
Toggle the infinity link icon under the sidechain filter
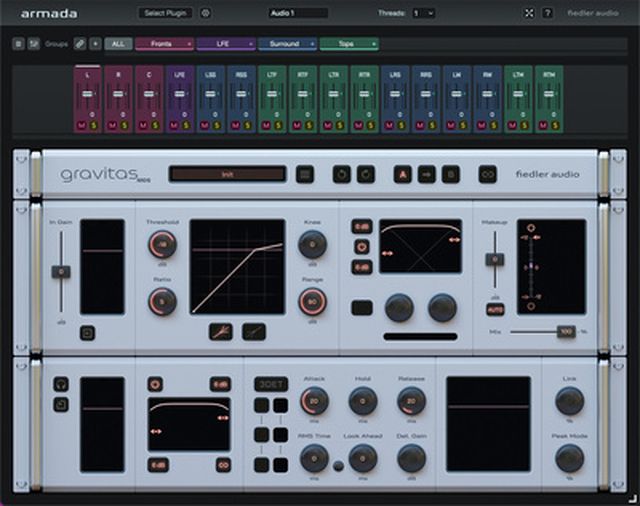[223, 465]
